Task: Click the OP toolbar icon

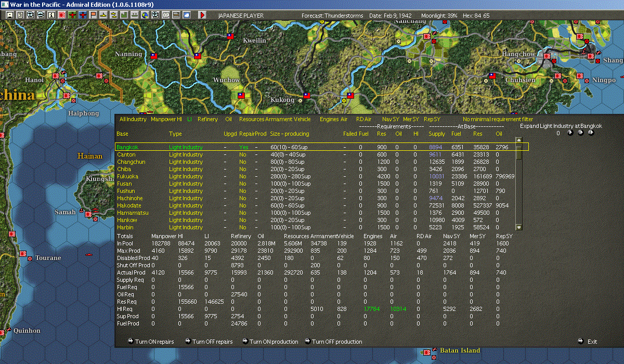Action: pos(166,15)
